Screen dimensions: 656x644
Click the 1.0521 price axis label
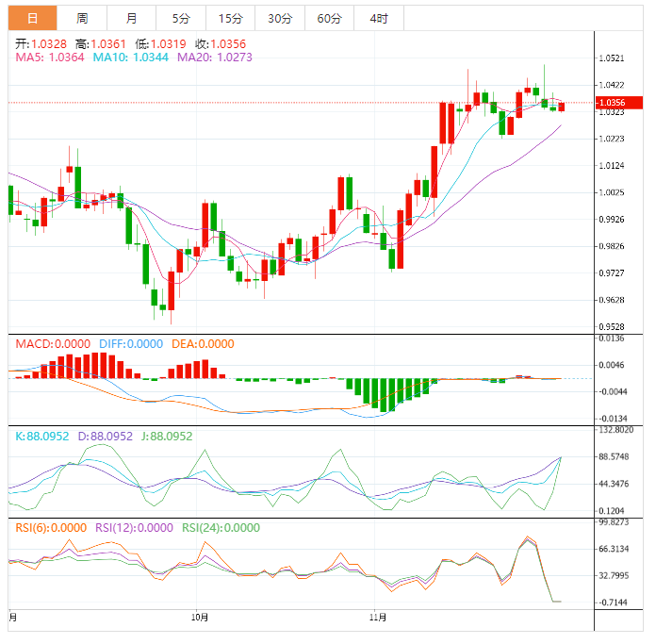(612, 58)
